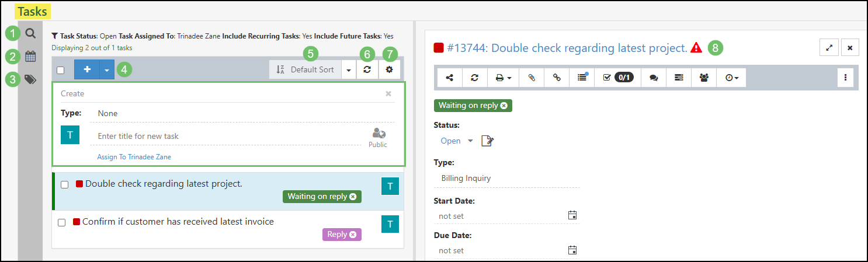
Task: Click the share icon in task toolbar
Action: coord(450,78)
